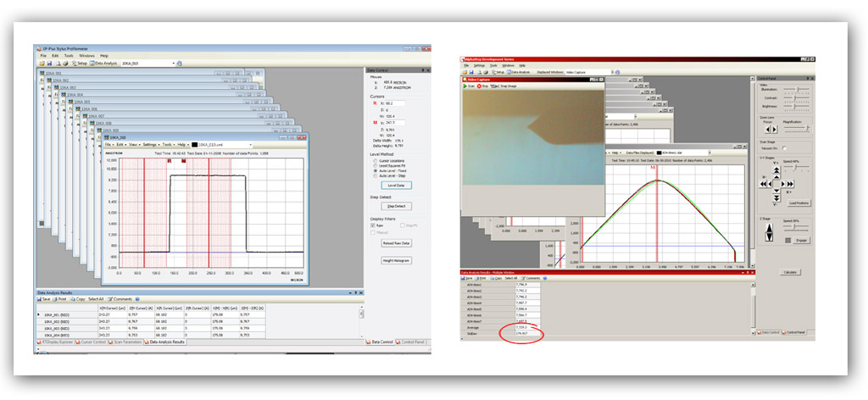Click Save icon in AlphaStep main toolbar
Image resolution: width=868 pixels, height=400 pixels.
[471, 72]
